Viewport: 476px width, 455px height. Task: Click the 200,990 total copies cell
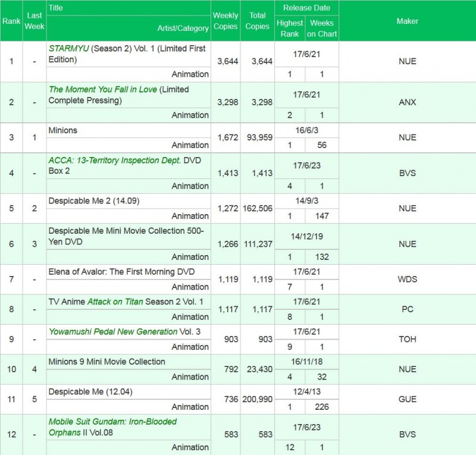click(258, 399)
